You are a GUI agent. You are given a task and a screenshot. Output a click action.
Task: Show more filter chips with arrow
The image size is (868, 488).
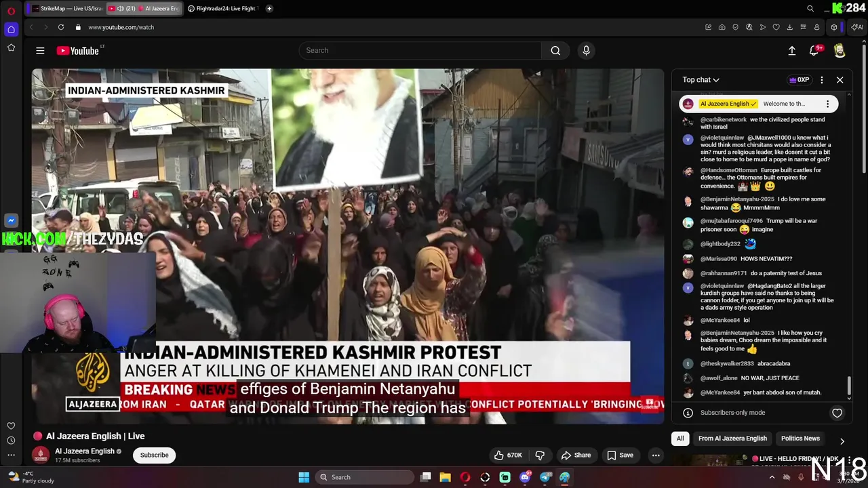tap(842, 441)
